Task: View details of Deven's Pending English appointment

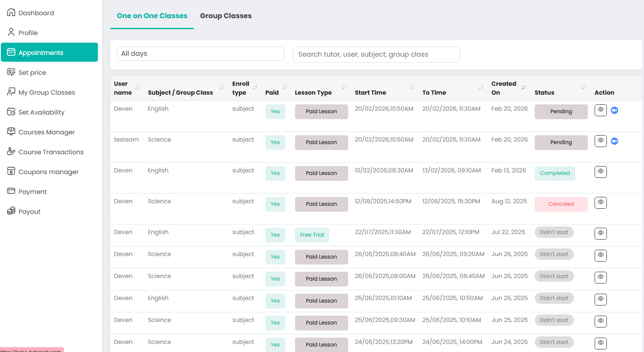Action: coord(601,110)
